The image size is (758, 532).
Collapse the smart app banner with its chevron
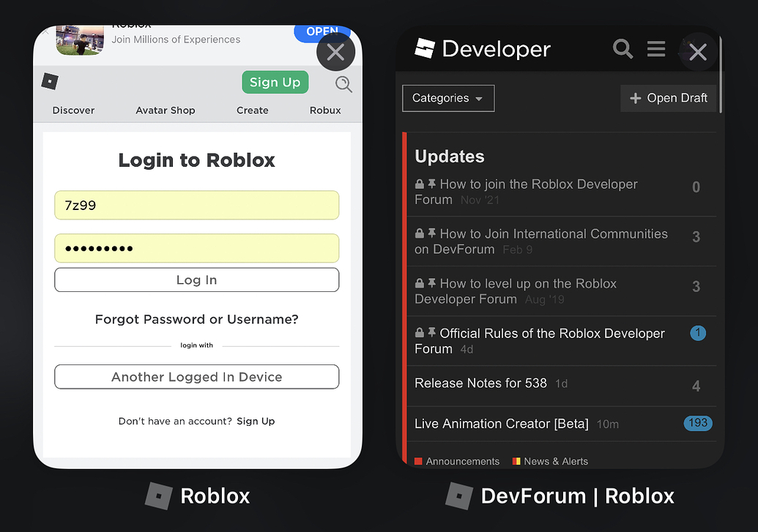tap(45, 31)
